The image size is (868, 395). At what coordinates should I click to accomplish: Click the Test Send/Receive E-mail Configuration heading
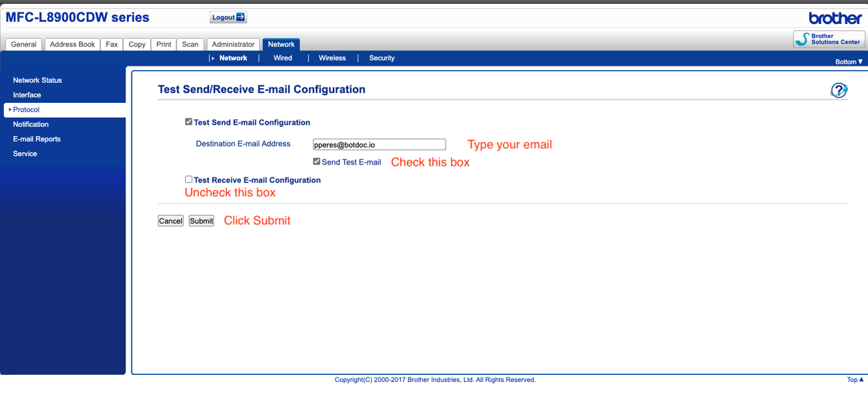point(262,89)
